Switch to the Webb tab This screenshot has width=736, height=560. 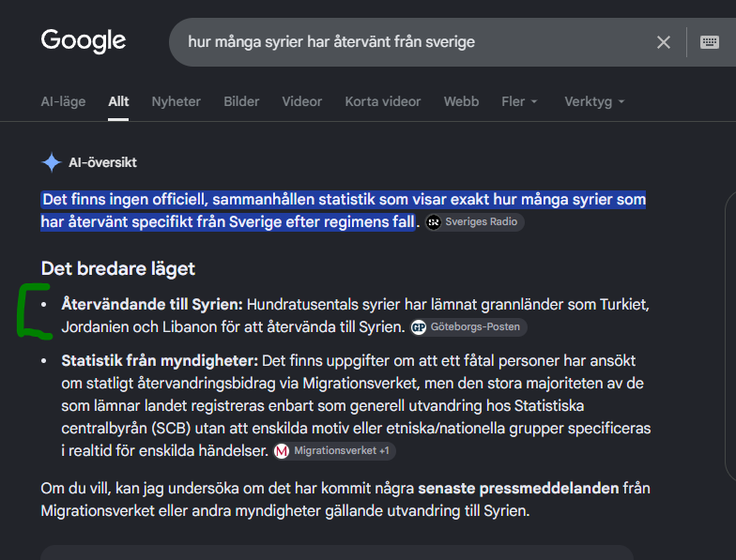pos(462,101)
